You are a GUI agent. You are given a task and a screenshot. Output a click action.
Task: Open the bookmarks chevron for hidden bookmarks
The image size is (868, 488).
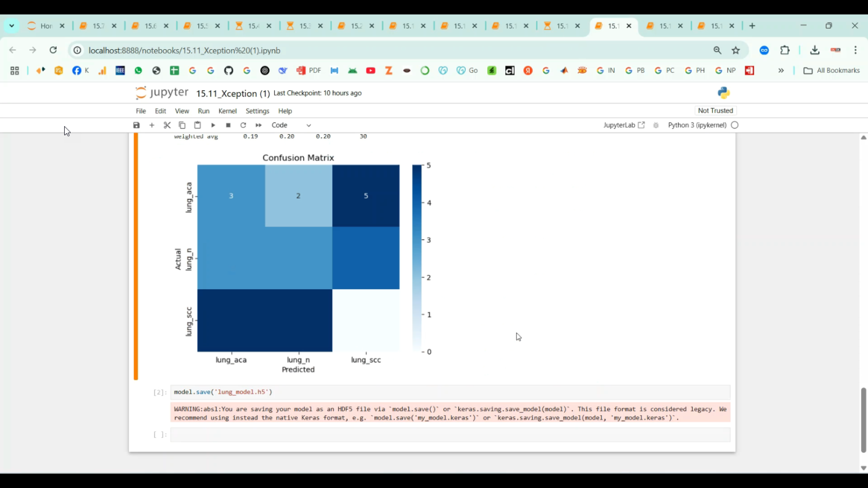pos(781,70)
